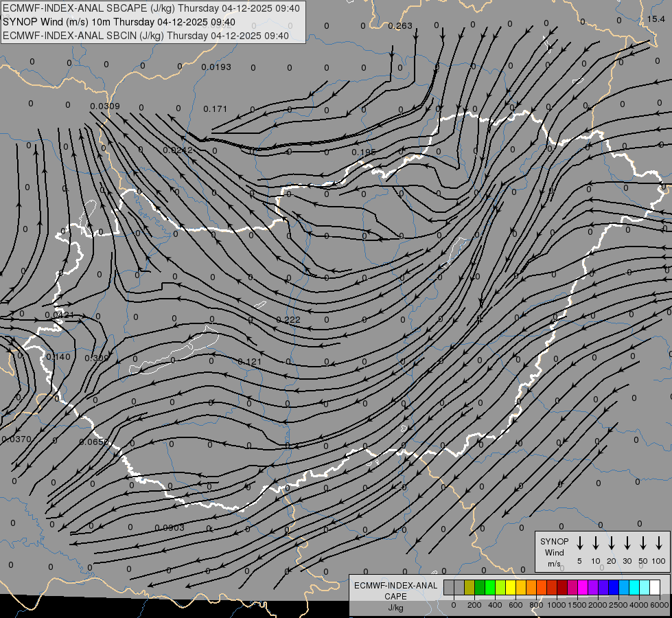Click the SYNOP Wind 10m title line

pyautogui.click(x=119, y=22)
